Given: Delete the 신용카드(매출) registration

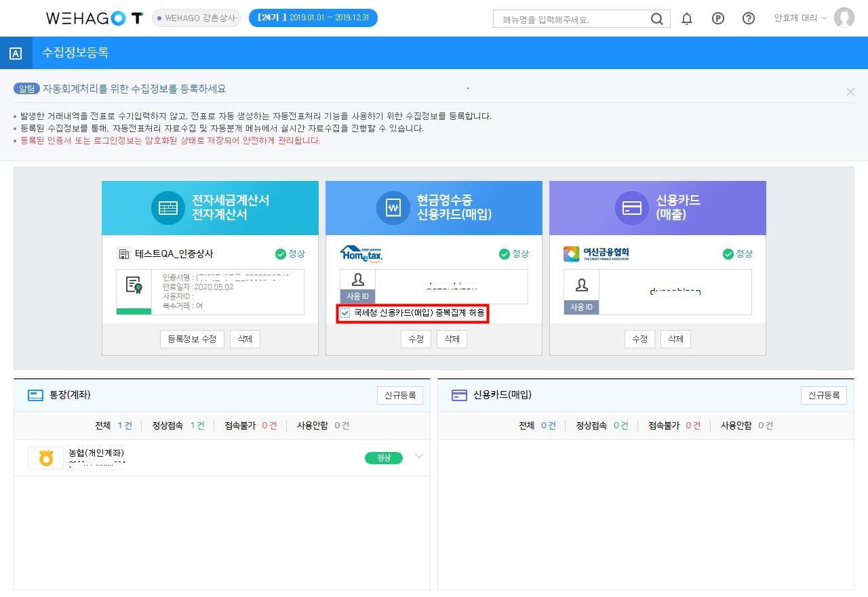Looking at the screenshot, I should click(x=675, y=339).
